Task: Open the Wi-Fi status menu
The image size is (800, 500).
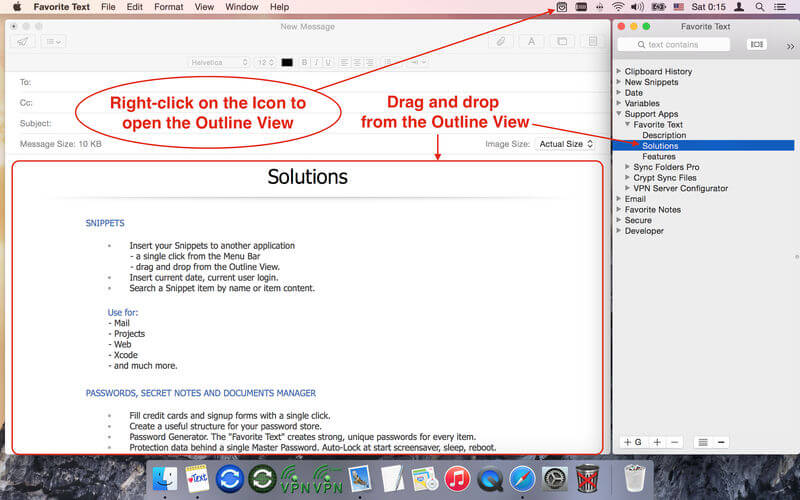Action: [618, 7]
